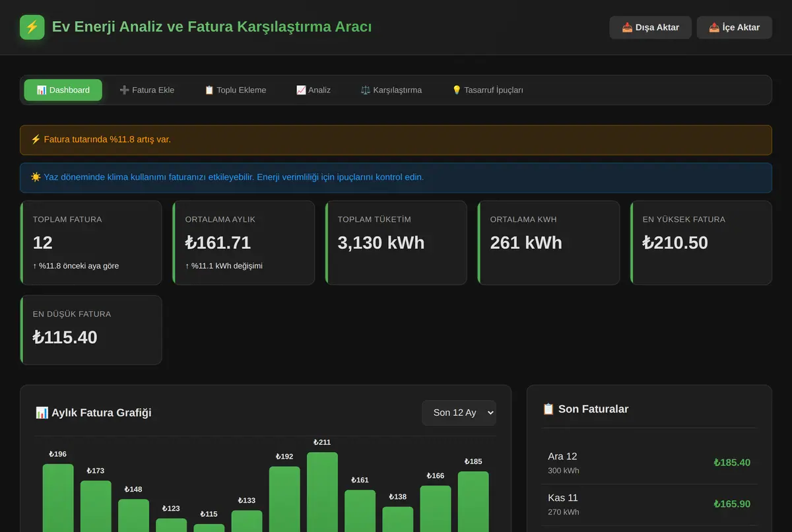Click the İçe Aktar import button
This screenshot has width=792, height=532.
734,28
